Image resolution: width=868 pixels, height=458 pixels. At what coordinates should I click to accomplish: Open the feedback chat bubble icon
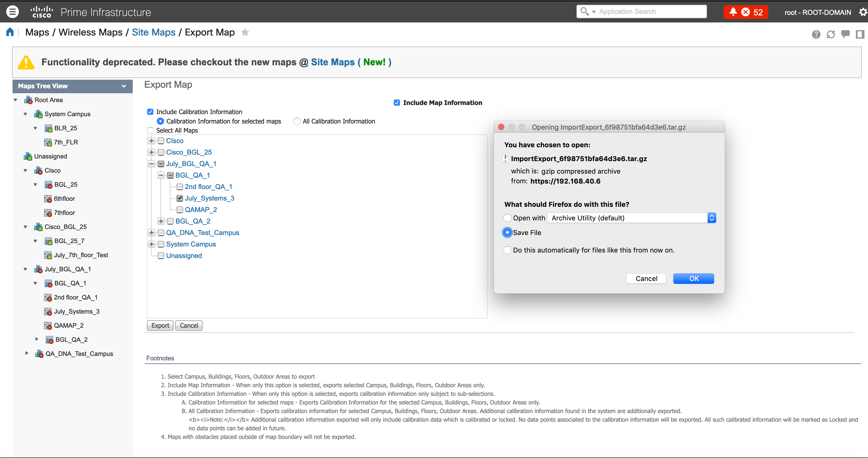coord(845,34)
